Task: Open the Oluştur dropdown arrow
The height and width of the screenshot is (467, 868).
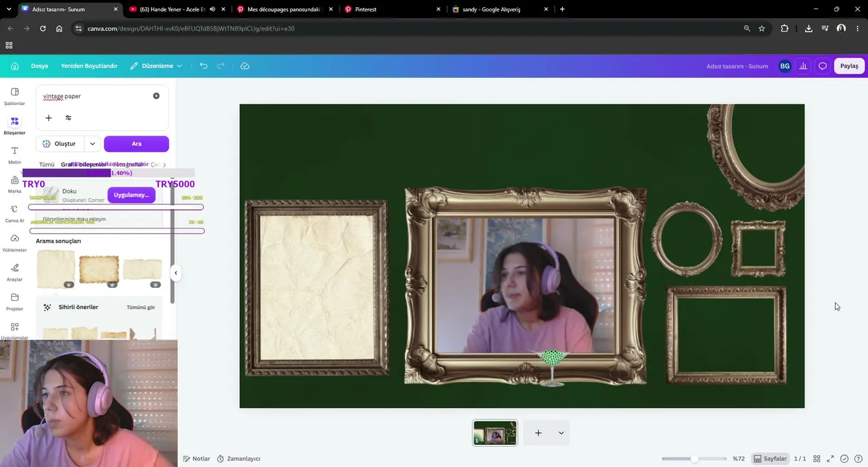Action: (x=93, y=144)
